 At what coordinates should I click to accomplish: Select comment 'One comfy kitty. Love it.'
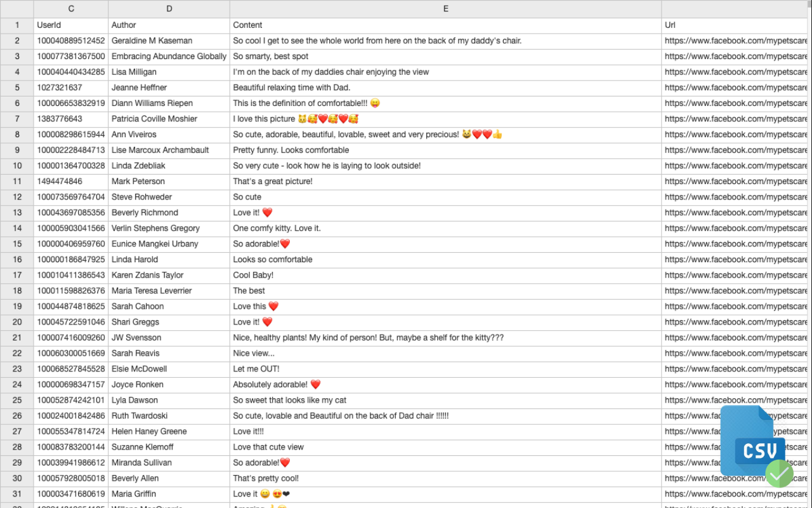tap(446, 228)
